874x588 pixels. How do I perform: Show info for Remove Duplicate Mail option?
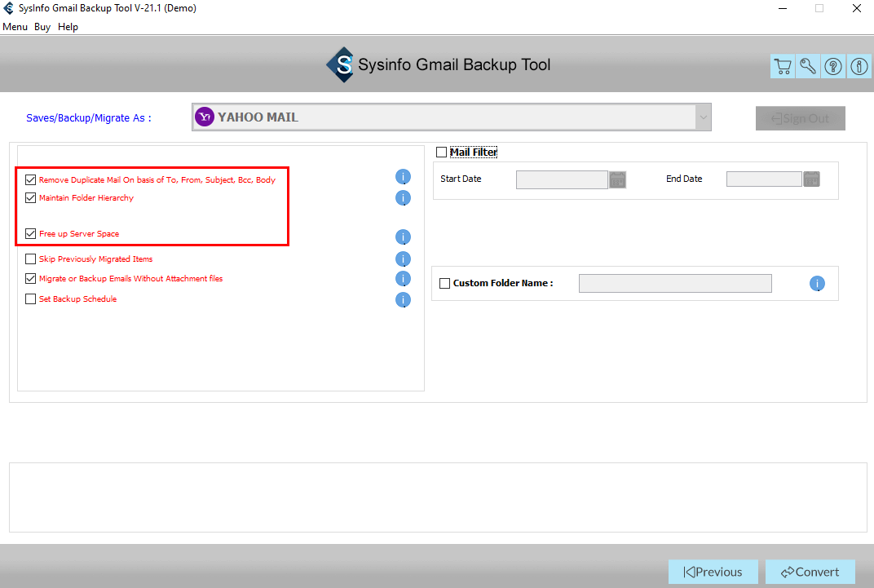(x=403, y=177)
